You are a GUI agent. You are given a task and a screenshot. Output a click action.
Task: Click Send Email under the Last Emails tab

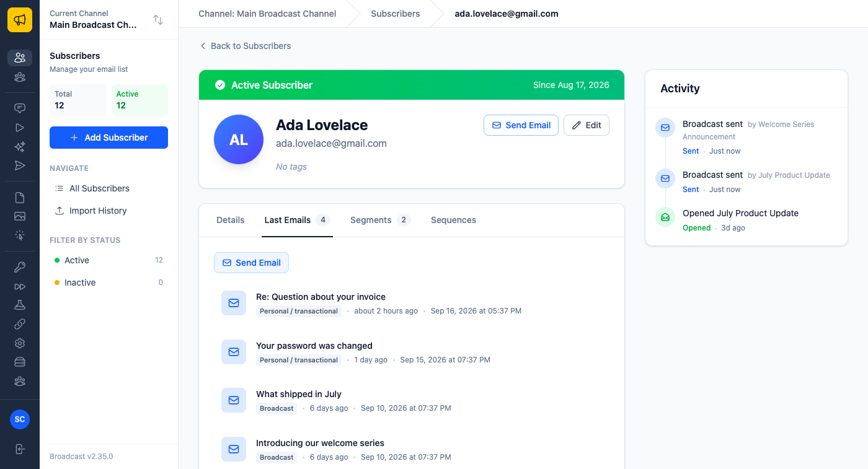tap(251, 263)
